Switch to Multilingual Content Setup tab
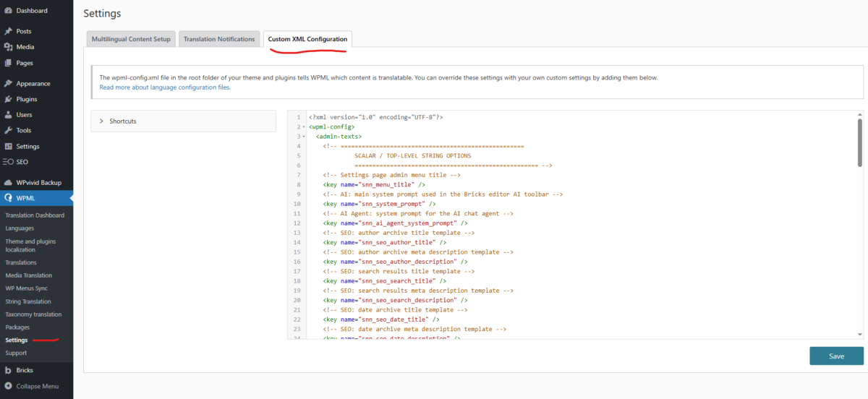 pyautogui.click(x=130, y=39)
